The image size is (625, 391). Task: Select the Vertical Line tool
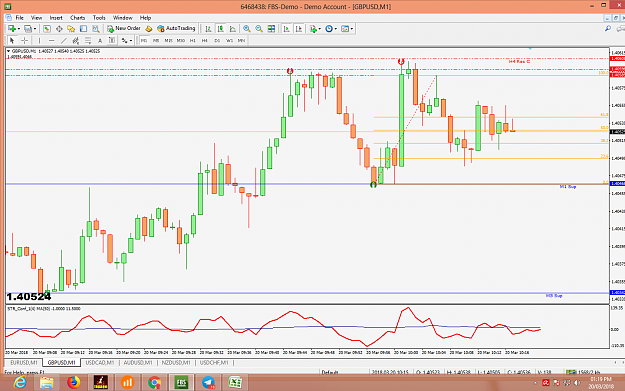point(39,40)
